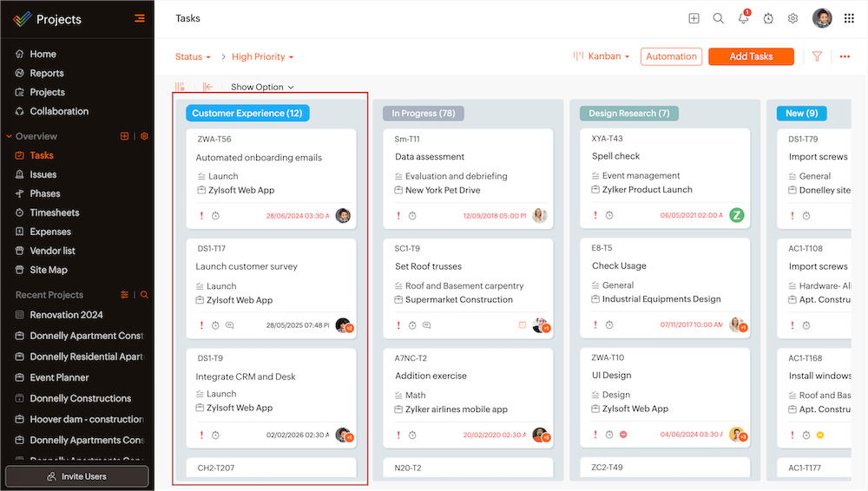Open the apps grid launcher
The image size is (868, 491).
849,18
